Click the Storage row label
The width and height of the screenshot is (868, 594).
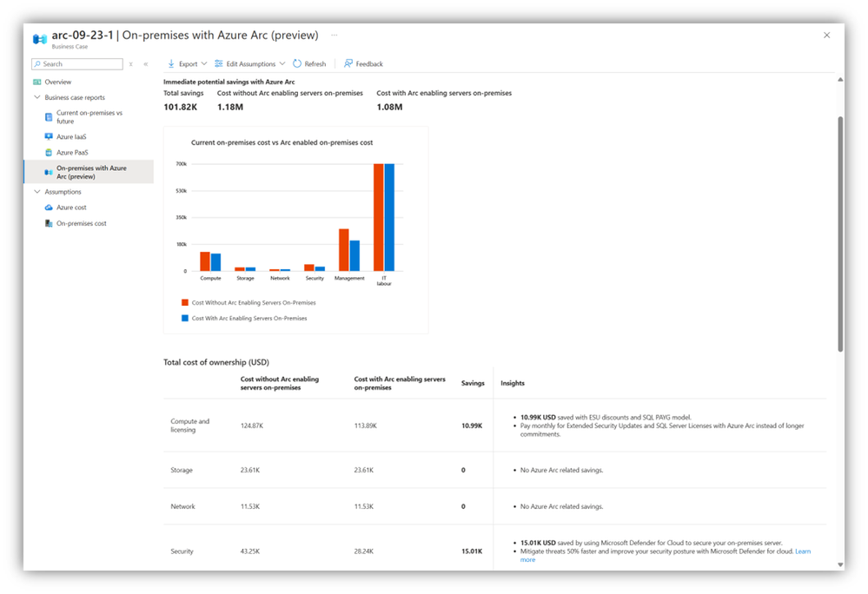click(182, 470)
